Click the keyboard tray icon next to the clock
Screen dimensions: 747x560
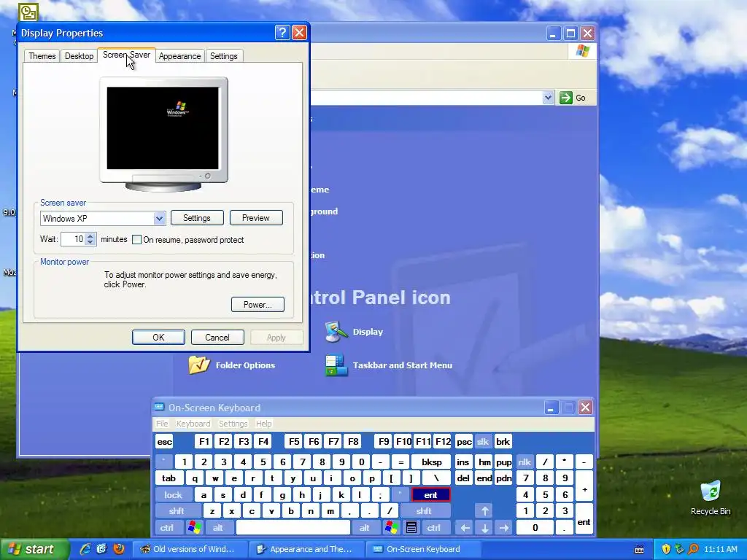[639, 550]
